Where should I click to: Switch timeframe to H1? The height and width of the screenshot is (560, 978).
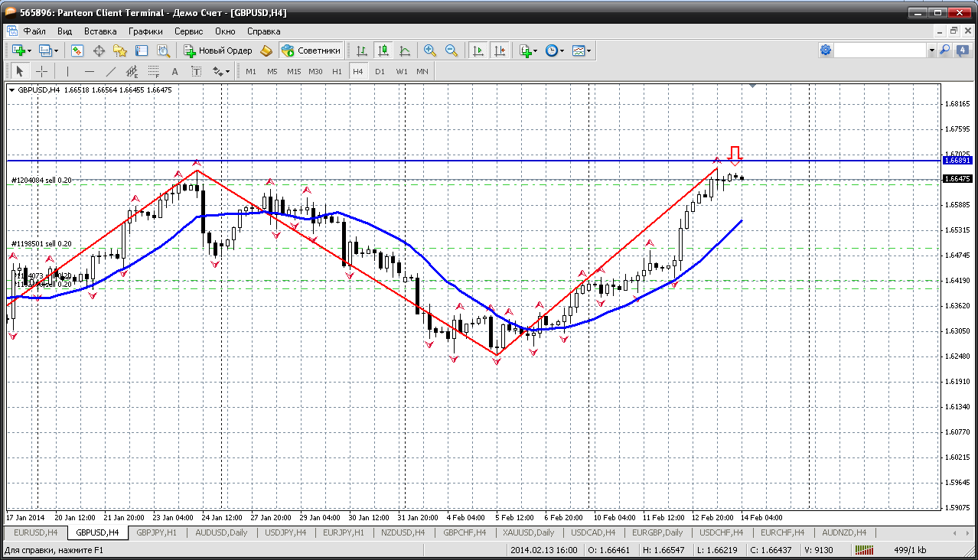pos(337,71)
